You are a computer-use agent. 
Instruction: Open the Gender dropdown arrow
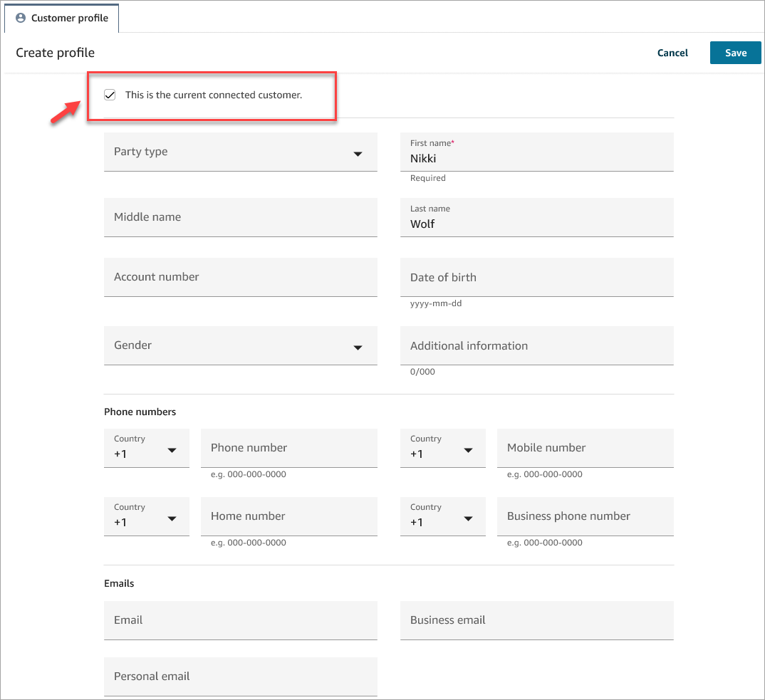358,348
